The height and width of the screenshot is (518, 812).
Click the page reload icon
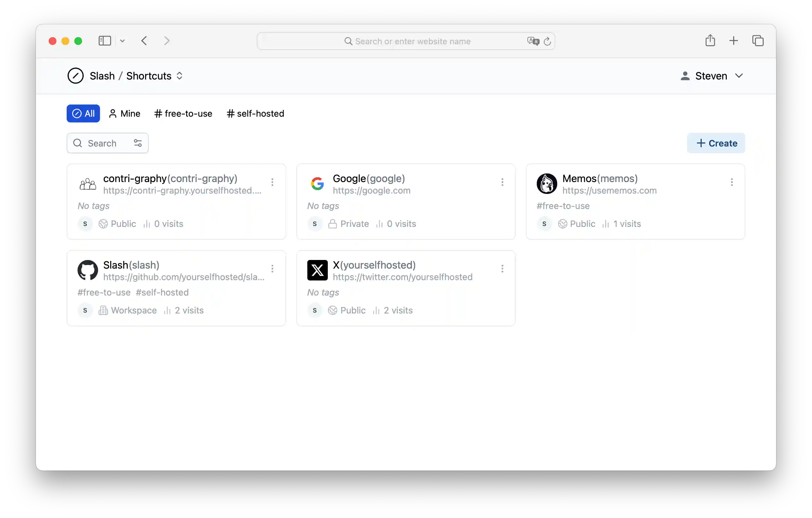pyautogui.click(x=547, y=41)
